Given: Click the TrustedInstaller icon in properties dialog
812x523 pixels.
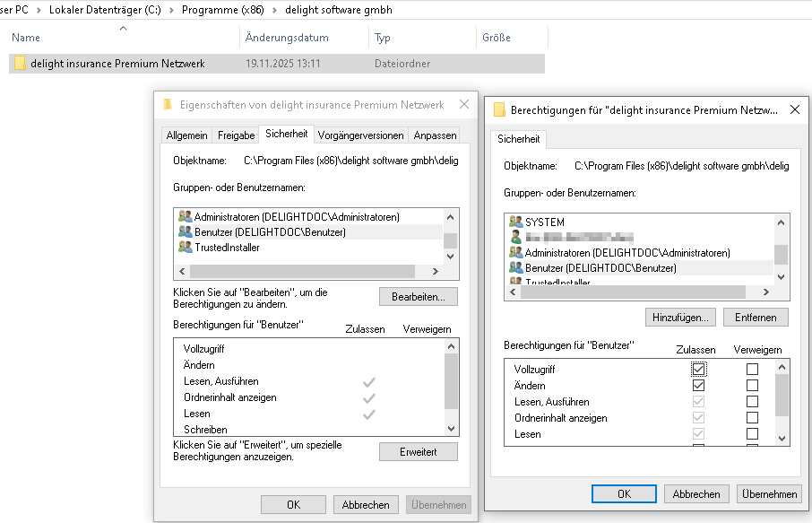Looking at the screenshot, I should point(186,248).
